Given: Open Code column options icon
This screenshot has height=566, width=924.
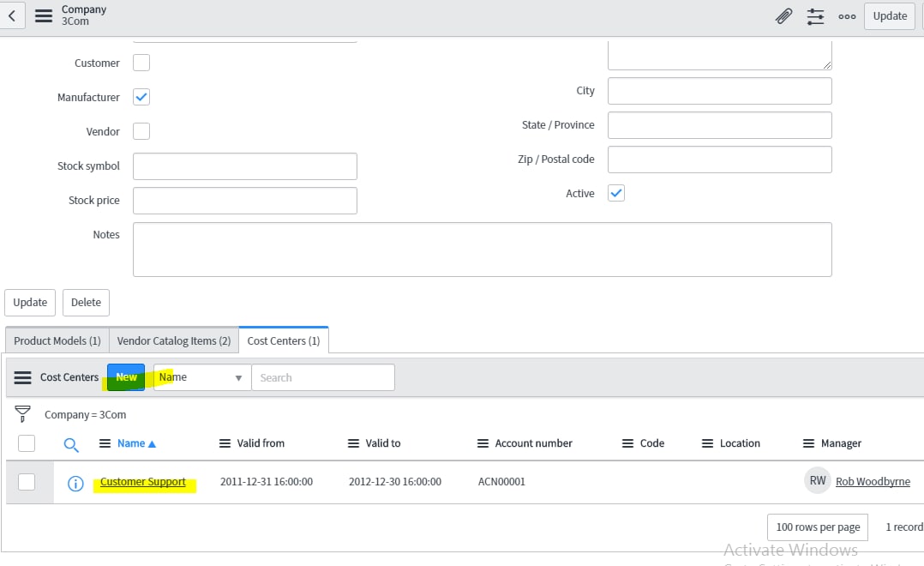Looking at the screenshot, I should click(x=627, y=443).
